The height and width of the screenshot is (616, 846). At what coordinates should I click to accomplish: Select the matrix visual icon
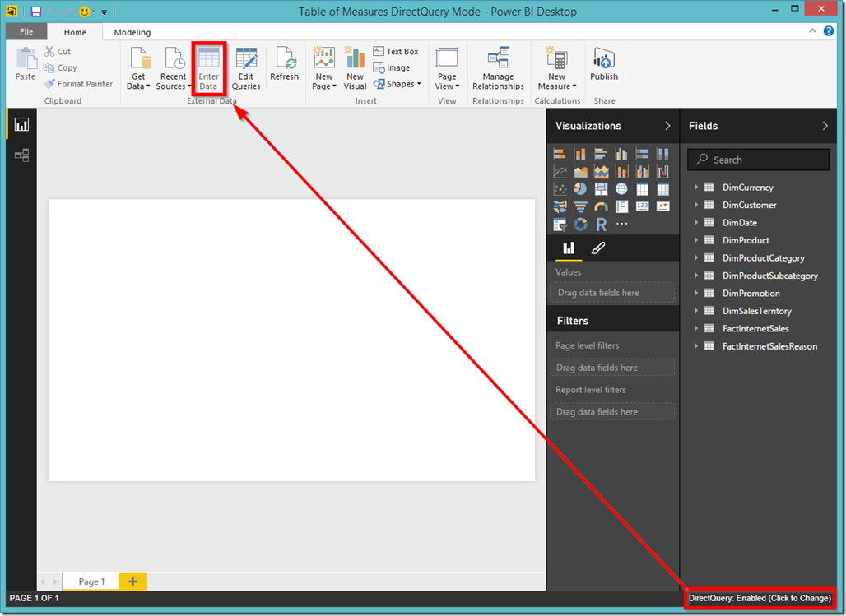pos(662,189)
